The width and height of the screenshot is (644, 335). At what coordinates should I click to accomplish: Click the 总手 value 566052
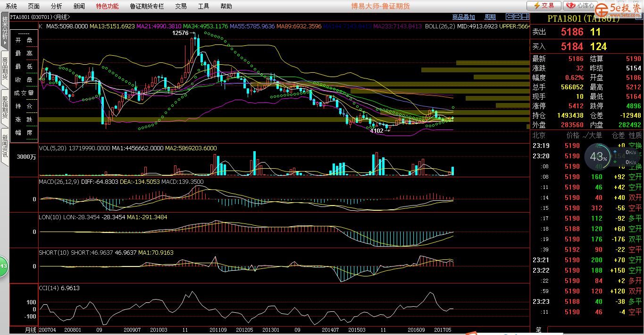572,87
